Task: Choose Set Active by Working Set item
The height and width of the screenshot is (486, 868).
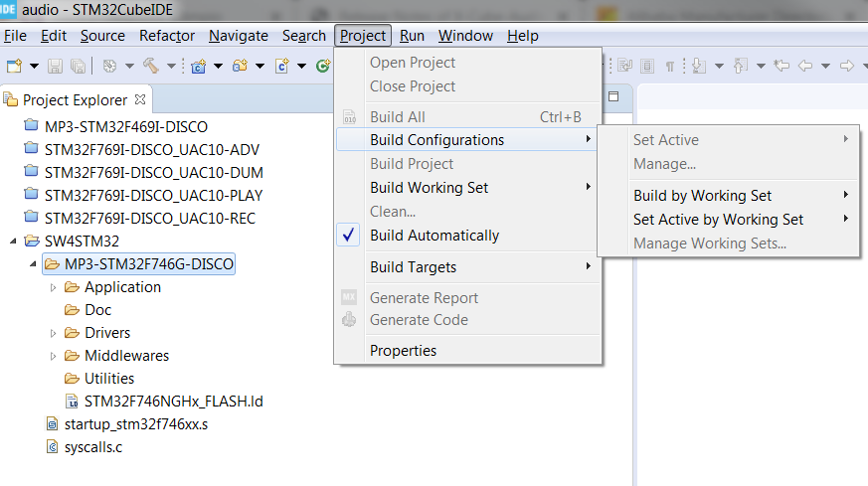Action: [x=728, y=220]
